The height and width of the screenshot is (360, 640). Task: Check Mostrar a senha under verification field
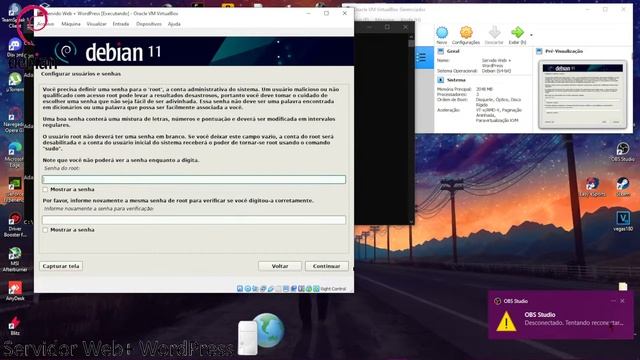(45, 230)
